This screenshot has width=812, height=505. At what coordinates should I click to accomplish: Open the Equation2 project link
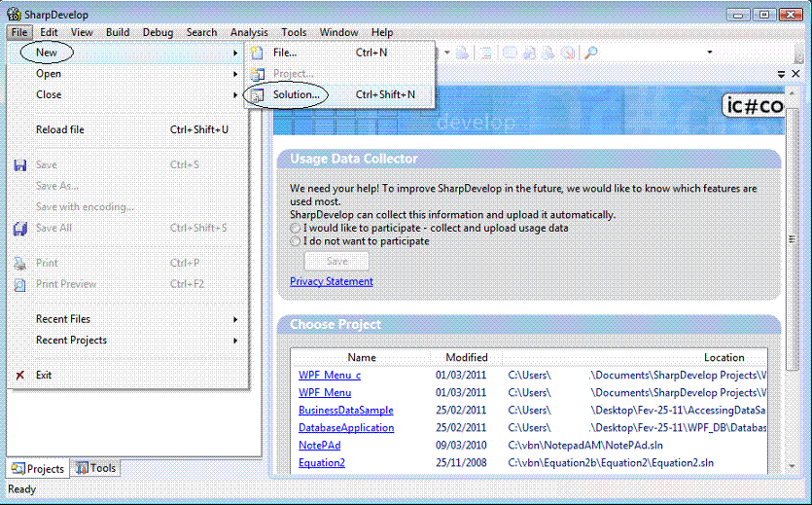coord(322,463)
